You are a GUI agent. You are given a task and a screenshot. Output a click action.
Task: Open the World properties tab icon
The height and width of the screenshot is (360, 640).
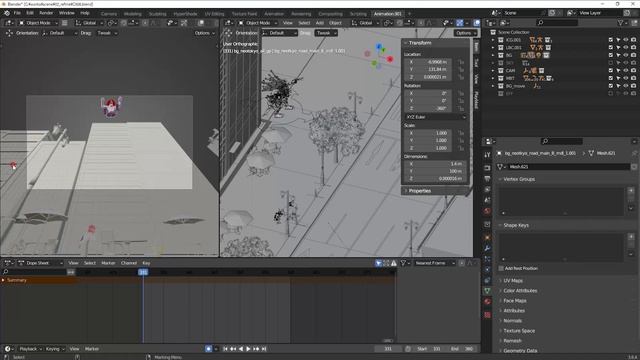coord(487,211)
